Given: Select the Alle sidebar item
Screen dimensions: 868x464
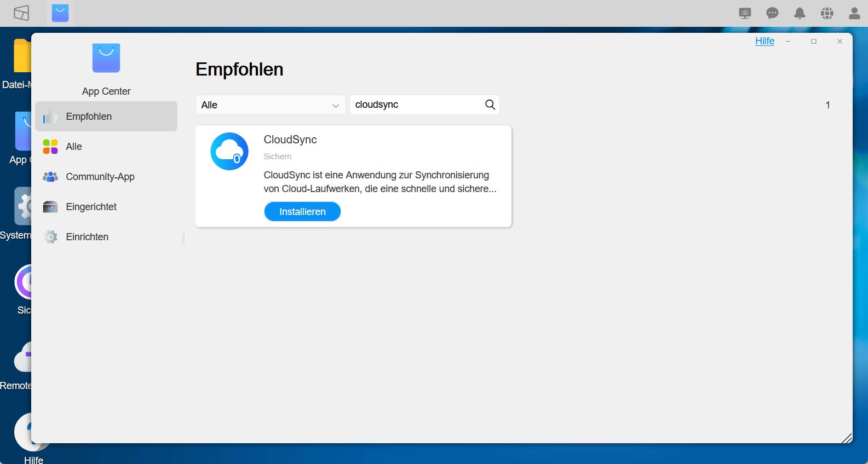Looking at the screenshot, I should click(106, 147).
